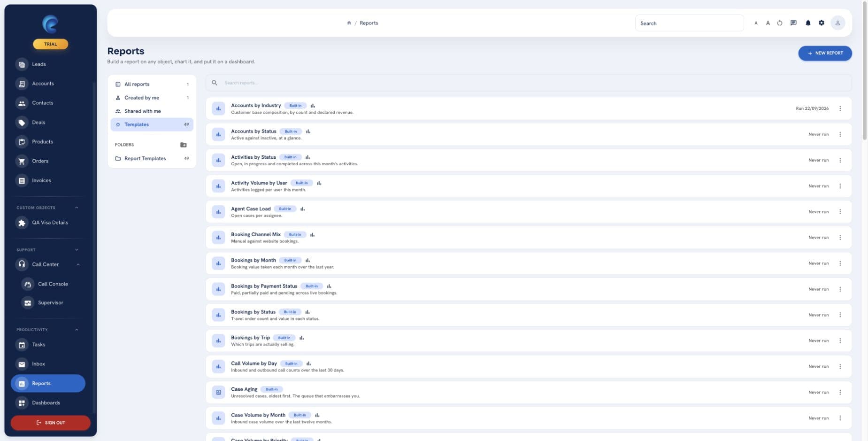Click the New Report button
Image resolution: width=868 pixels, height=441 pixels.
(825, 53)
